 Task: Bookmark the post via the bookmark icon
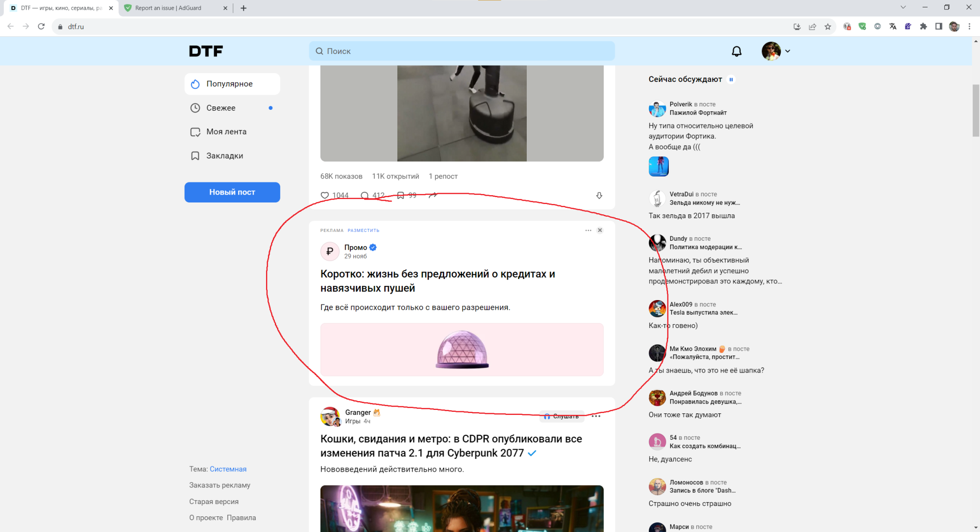tap(399, 195)
